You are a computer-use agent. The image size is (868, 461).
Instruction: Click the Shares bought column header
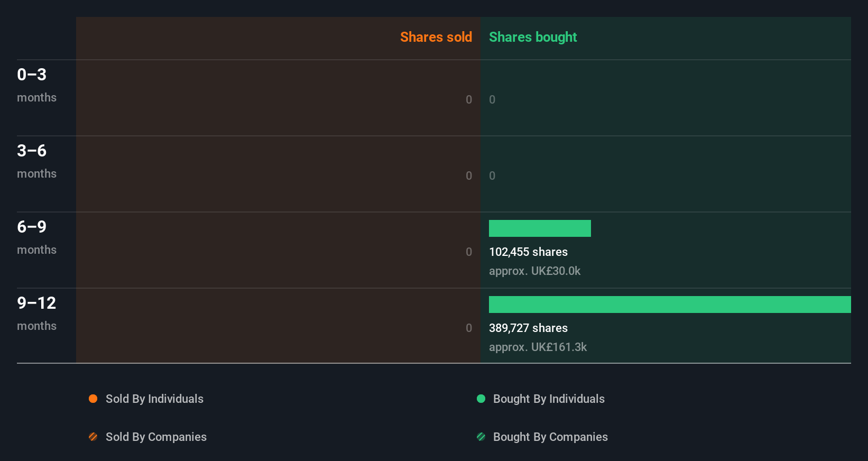click(533, 37)
